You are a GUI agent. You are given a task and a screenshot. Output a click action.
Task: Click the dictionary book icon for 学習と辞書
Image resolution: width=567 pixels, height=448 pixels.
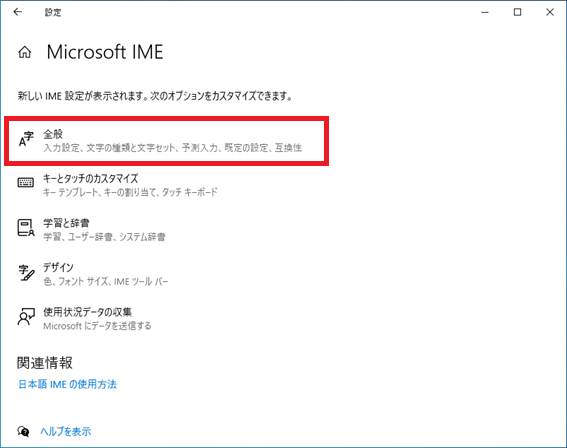pyautogui.click(x=26, y=228)
